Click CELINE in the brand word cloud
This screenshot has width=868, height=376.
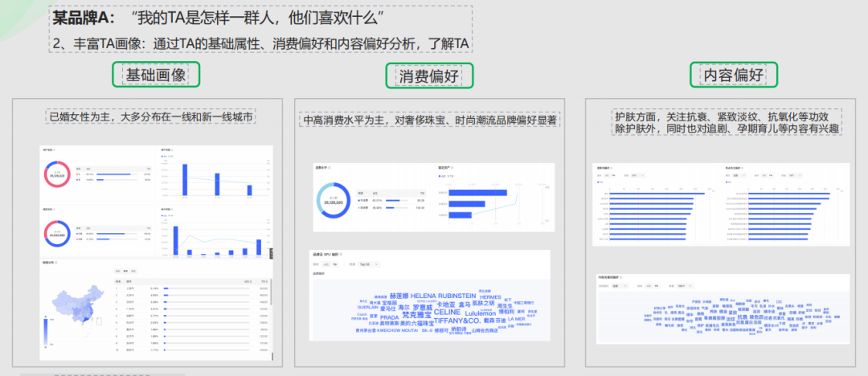pos(448,312)
